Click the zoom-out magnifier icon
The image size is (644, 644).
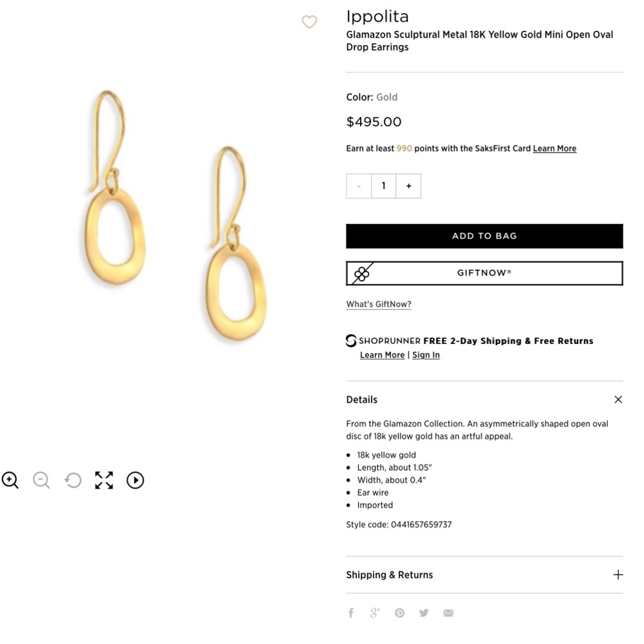coord(41,480)
